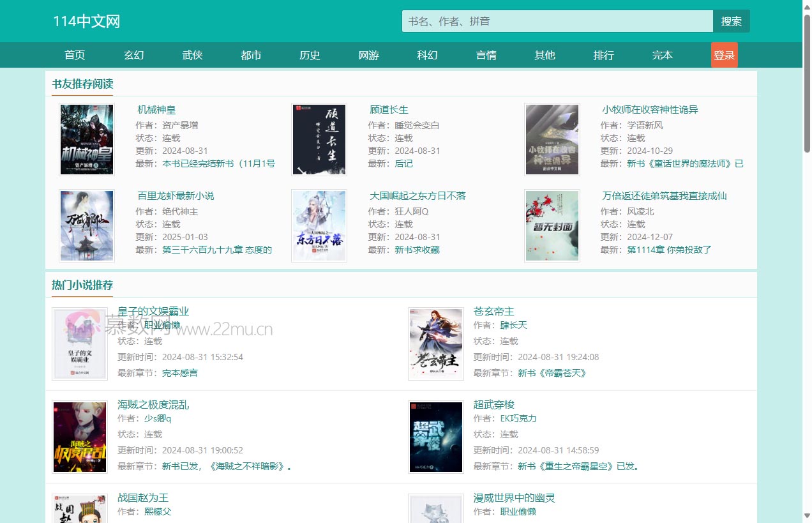This screenshot has height=523, width=812.
Task: Switch to the 武侠 category tab
Action: pos(192,55)
